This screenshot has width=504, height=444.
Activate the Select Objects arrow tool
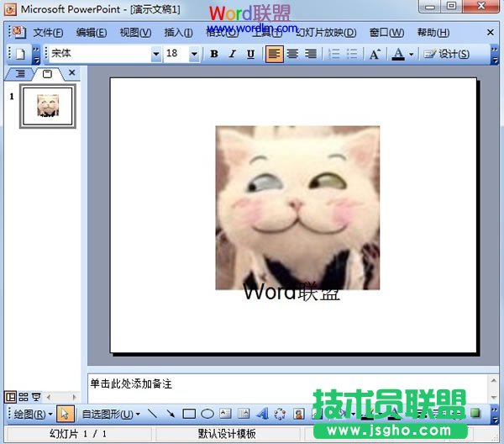click(66, 414)
